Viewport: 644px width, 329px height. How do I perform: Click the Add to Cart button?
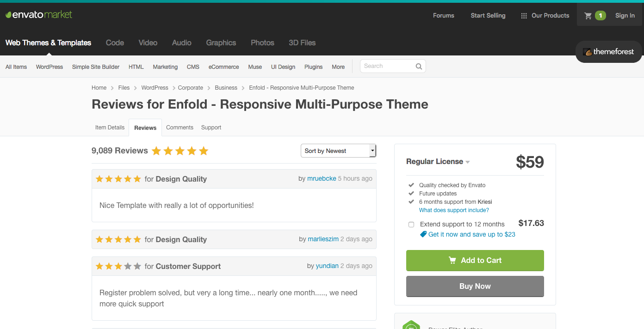coord(475,261)
